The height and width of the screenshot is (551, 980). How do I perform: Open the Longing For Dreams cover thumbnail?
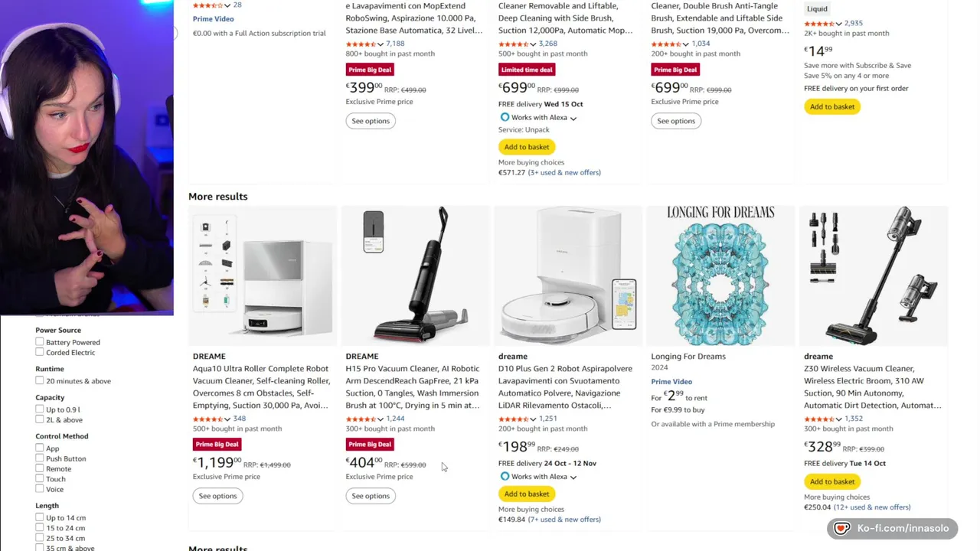pos(720,275)
